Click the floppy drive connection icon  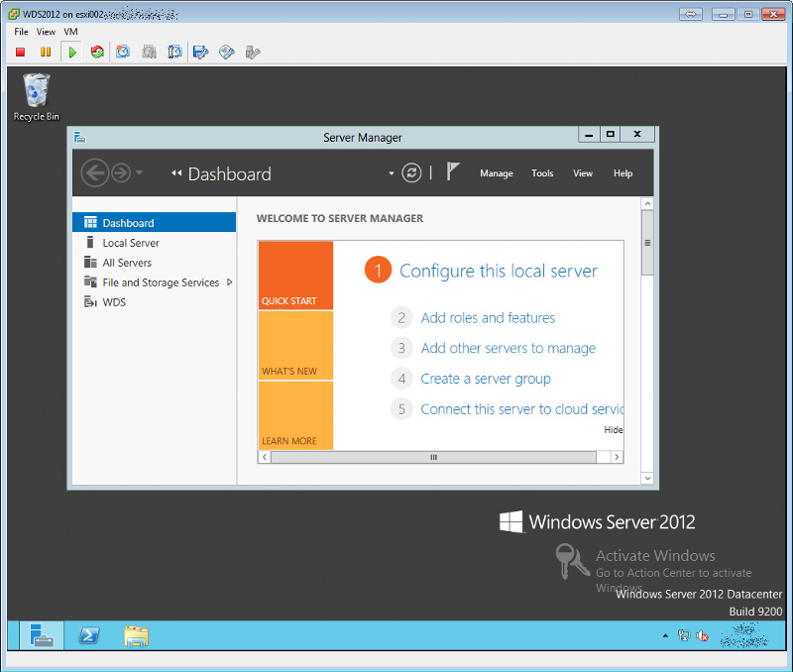(x=201, y=53)
